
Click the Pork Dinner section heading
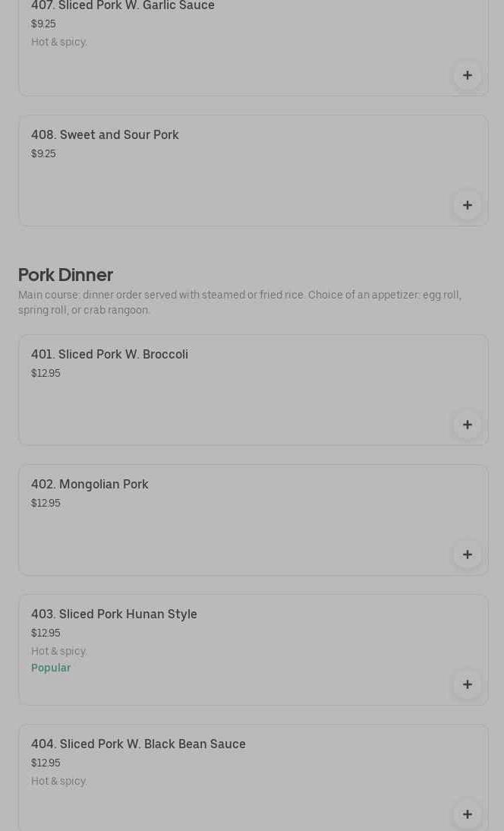65,274
